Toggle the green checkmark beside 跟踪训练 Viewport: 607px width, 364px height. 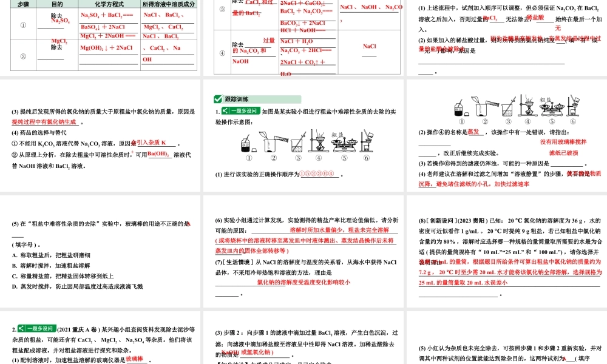click(x=217, y=98)
